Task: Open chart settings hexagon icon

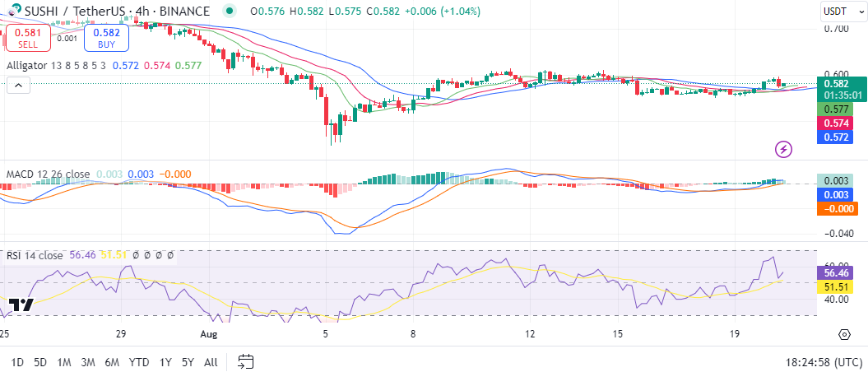Action: (x=844, y=334)
